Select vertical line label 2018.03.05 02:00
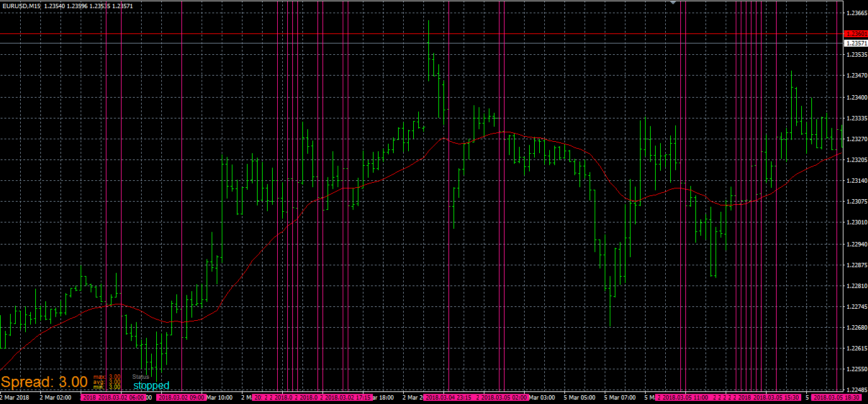This screenshot has width=868, height=404. [x=503, y=398]
